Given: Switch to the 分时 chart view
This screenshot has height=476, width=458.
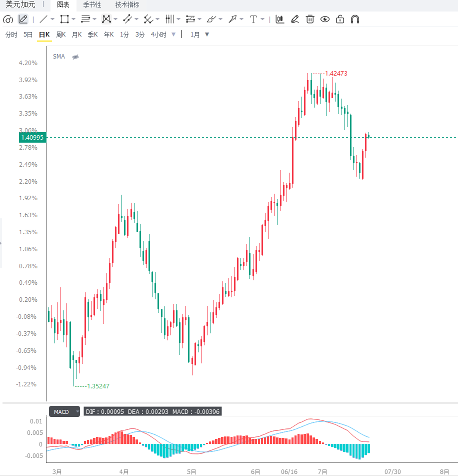Looking at the screenshot, I should [11, 35].
